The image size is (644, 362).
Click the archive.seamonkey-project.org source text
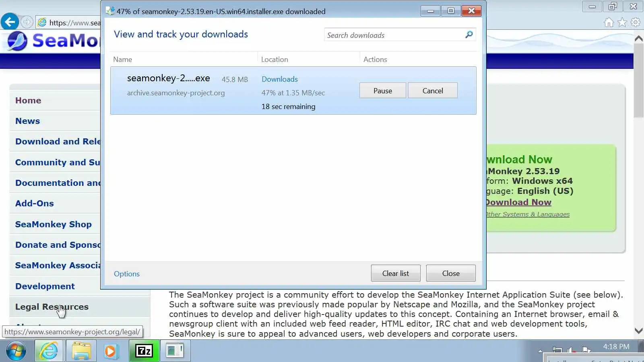pos(176,93)
